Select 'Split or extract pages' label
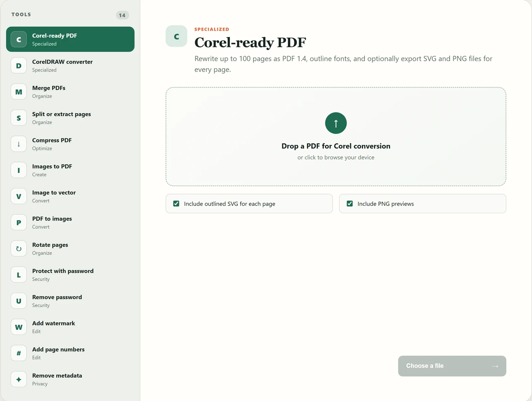 (62, 114)
